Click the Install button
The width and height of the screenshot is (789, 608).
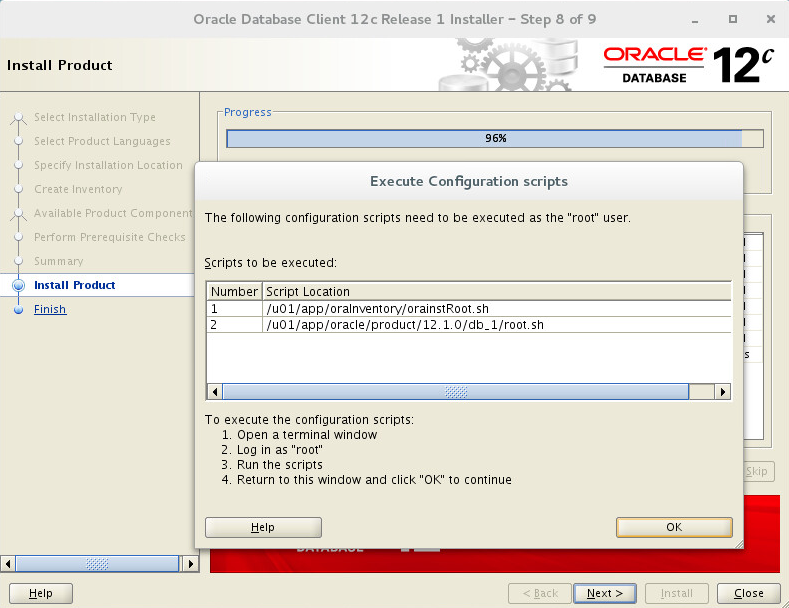point(677,593)
